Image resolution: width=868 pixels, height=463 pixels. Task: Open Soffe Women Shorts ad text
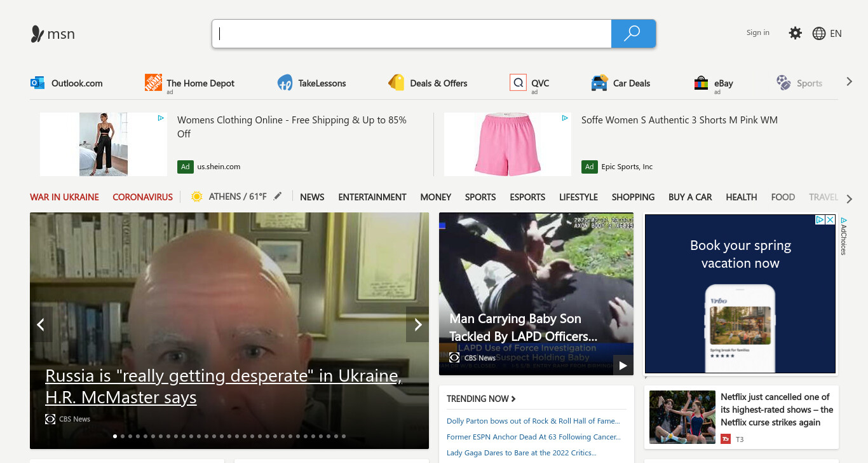(x=679, y=120)
